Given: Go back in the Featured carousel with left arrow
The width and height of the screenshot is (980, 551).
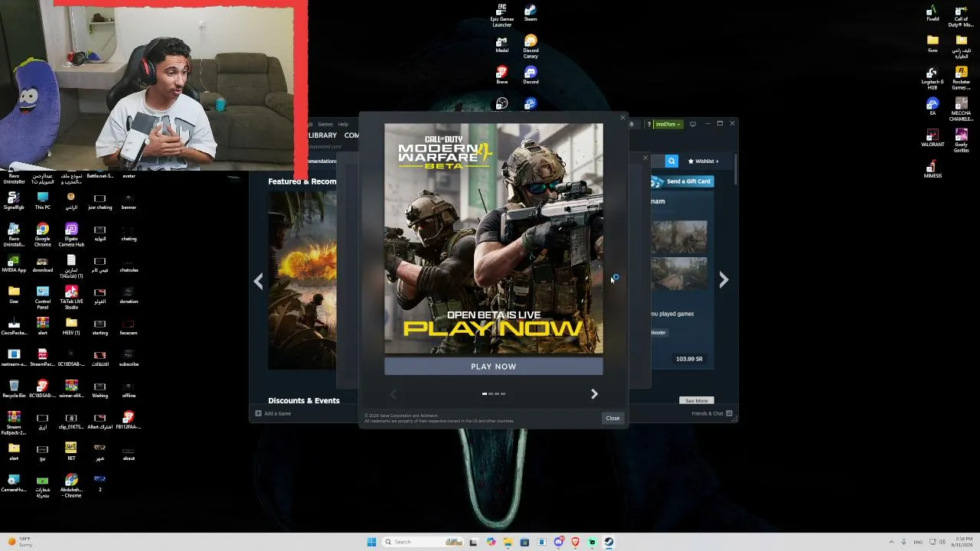Looking at the screenshot, I should (258, 282).
